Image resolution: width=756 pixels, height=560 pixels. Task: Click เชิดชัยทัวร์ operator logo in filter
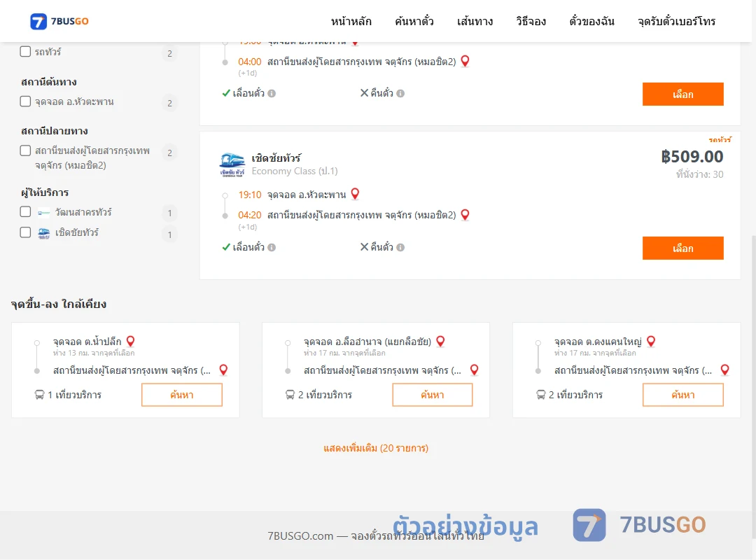[x=44, y=234]
